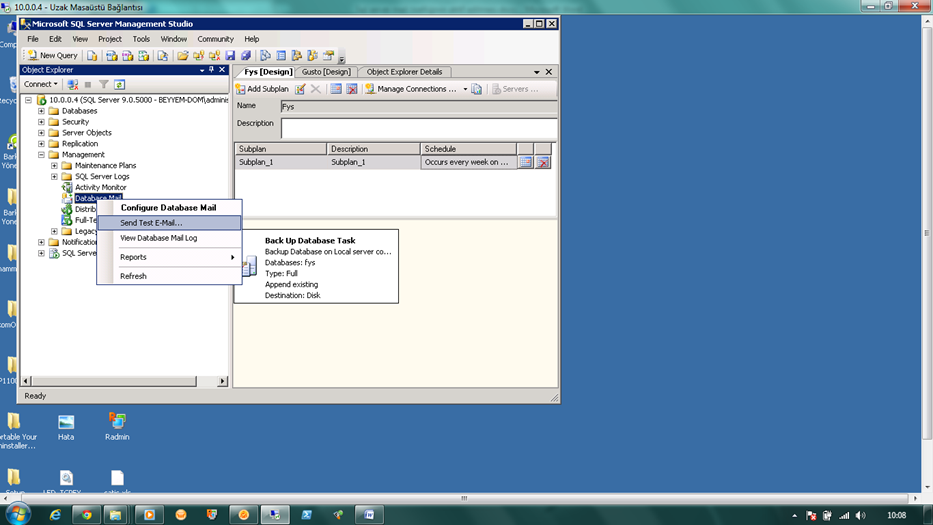933x525 pixels.
Task: Choose Refresh in the context menu
Action: [x=169, y=276]
